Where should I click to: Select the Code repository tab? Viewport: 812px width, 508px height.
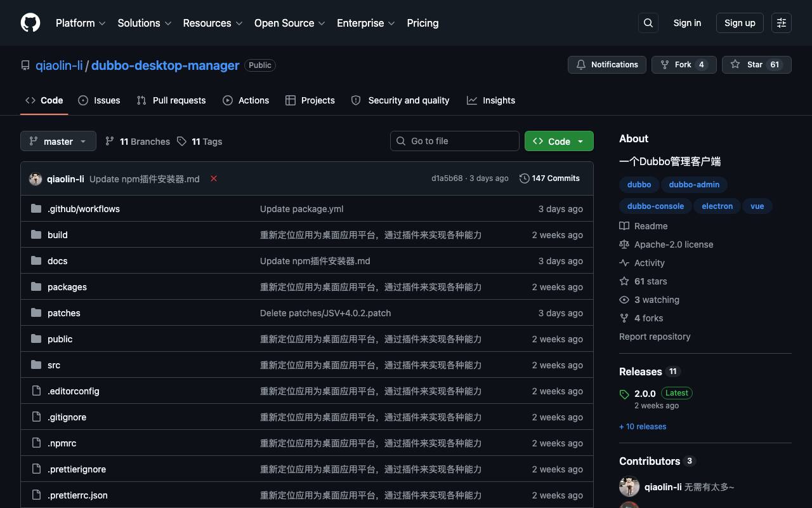[x=44, y=100]
